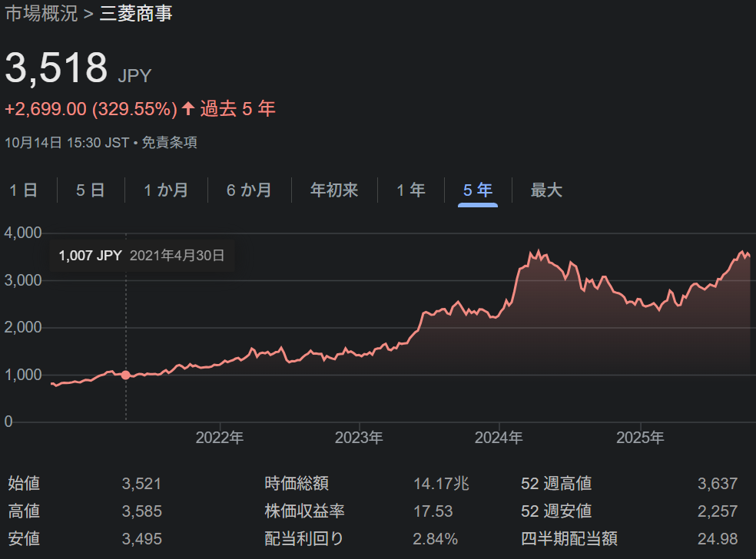Switch to the 1 日 range tab
The width and height of the screenshot is (756, 559).
[x=23, y=190]
